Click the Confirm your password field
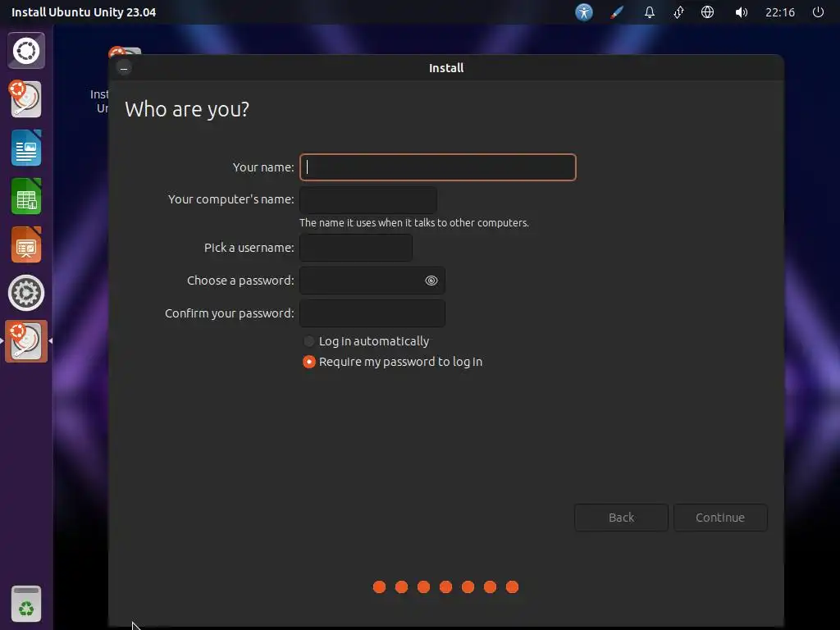This screenshot has width=840, height=630. pyautogui.click(x=372, y=313)
